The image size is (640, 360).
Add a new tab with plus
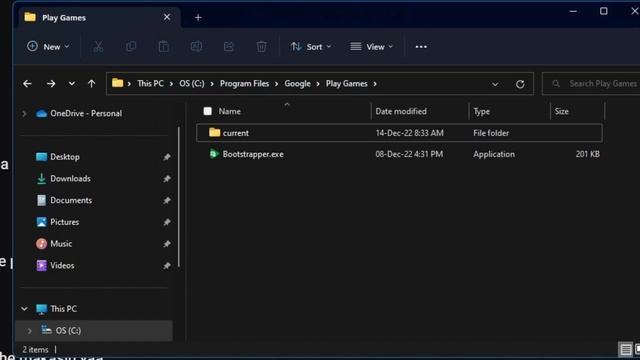point(198,18)
